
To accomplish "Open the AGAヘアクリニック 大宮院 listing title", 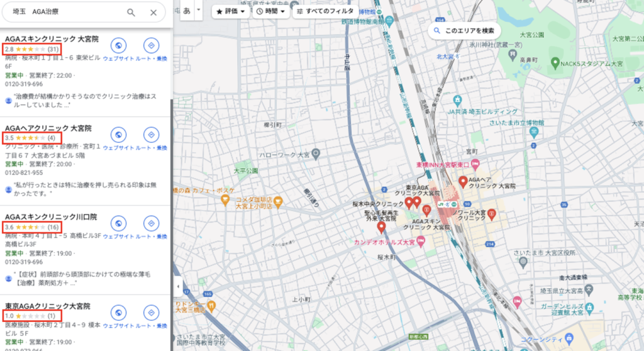I will tap(48, 128).
